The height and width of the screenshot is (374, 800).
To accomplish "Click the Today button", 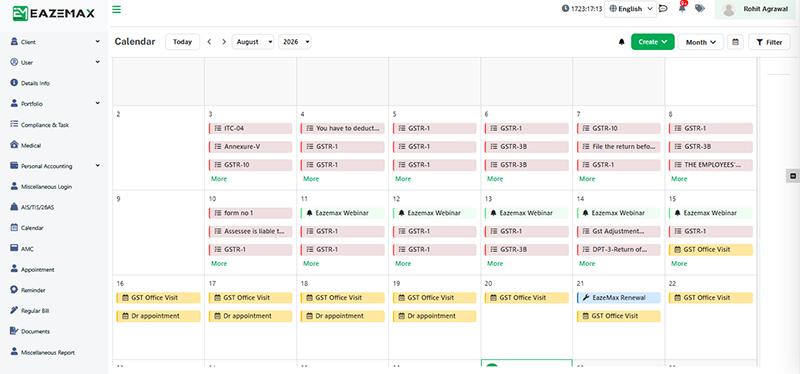I will click(x=182, y=42).
